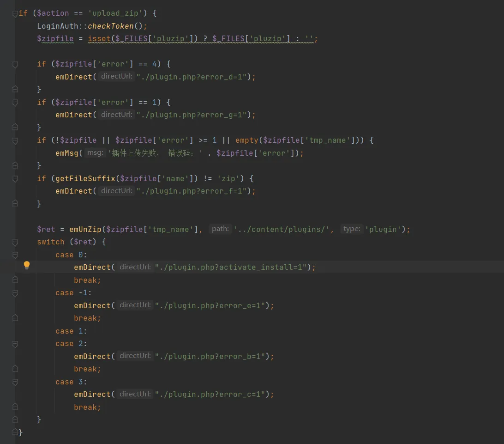The image size is (504, 444).
Task: Click the msg: parameter hint in emMsg
Action: pos(95,153)
